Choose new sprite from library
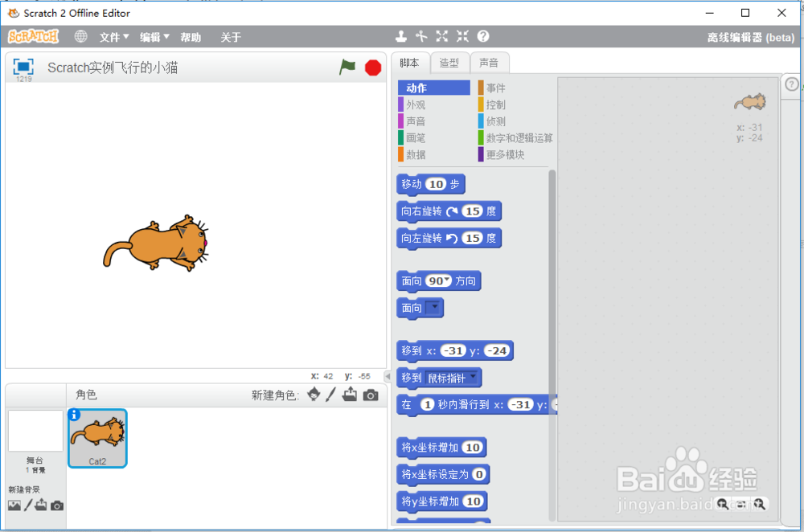The width and height of the screenshot is (804, 532). pos(314,394)
